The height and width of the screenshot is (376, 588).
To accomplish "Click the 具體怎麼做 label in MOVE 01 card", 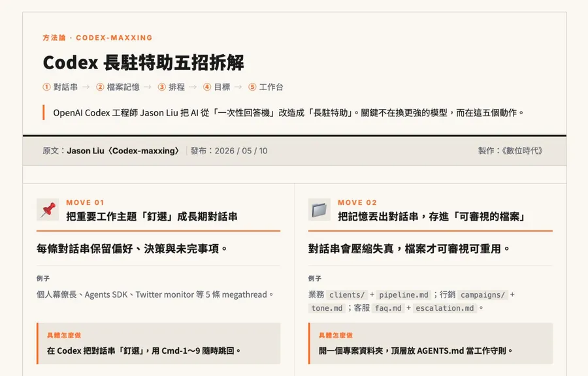I will [x=64, y=335].
